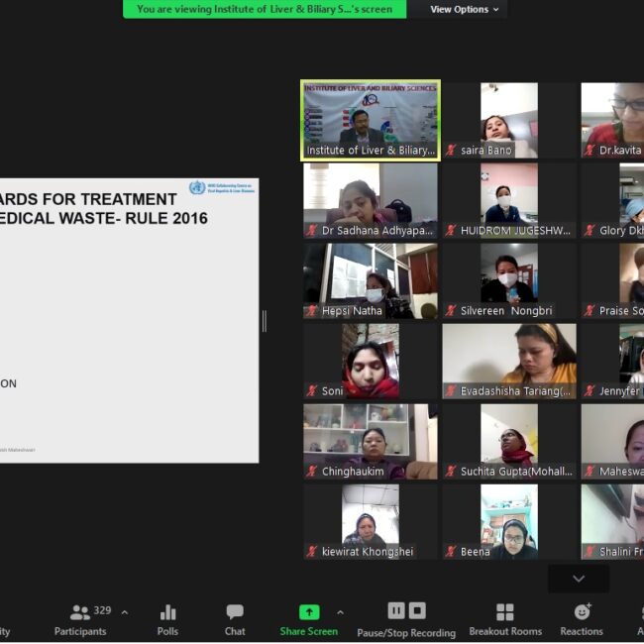
Task: Open the Participants panel
Action: click(x=80, y=619)
